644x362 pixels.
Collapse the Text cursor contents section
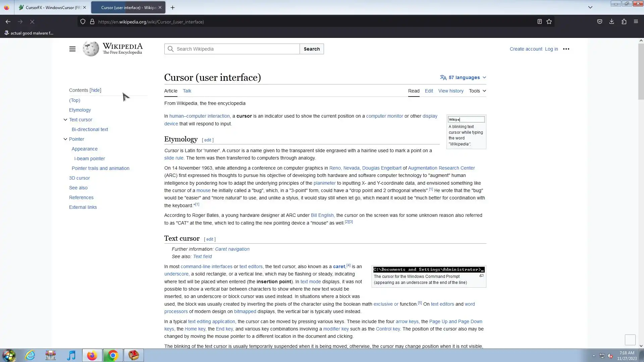65,120
